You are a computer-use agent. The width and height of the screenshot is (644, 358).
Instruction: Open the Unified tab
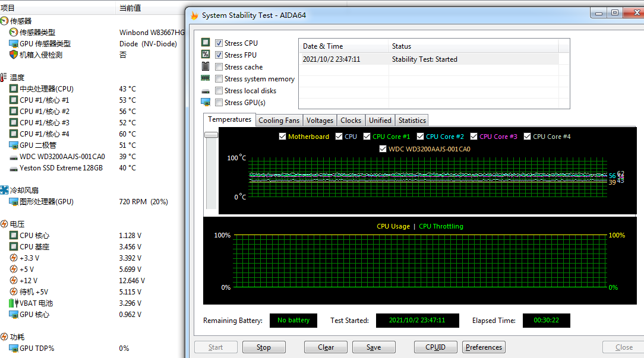380,121
